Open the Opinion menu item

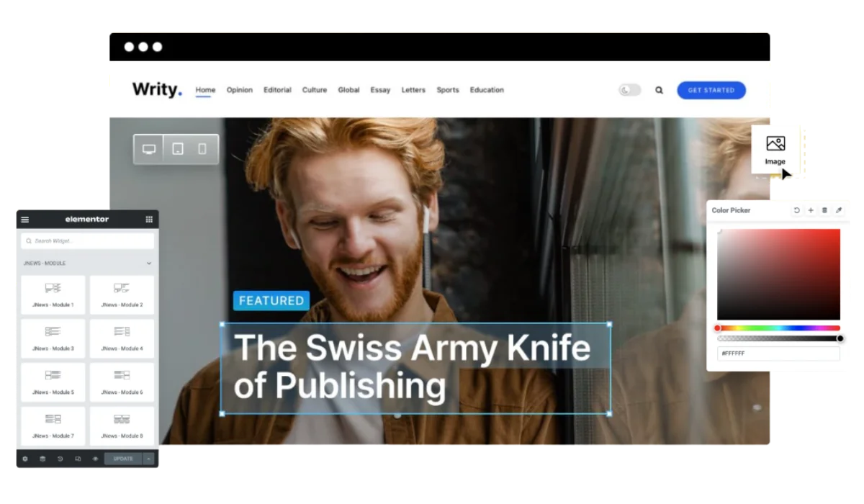[240, 90]
